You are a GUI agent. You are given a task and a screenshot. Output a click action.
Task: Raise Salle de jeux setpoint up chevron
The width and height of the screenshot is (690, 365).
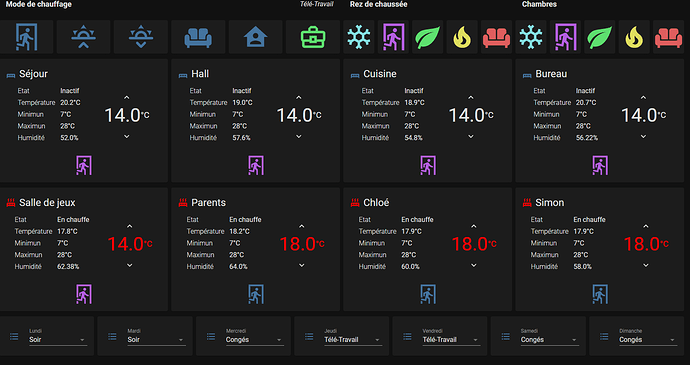(129, 226)
